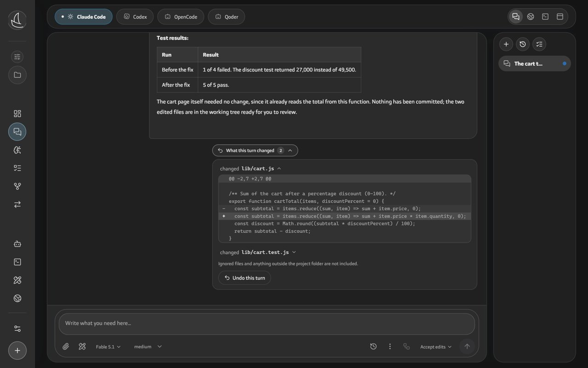Open the history clock icon in right panel
588x368 pixels.
522,44
